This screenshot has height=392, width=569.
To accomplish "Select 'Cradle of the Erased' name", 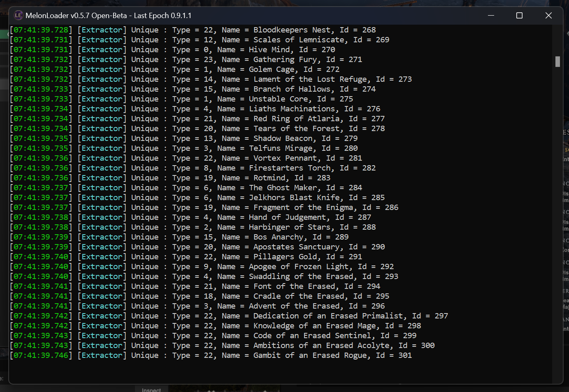I will [299, 296].
